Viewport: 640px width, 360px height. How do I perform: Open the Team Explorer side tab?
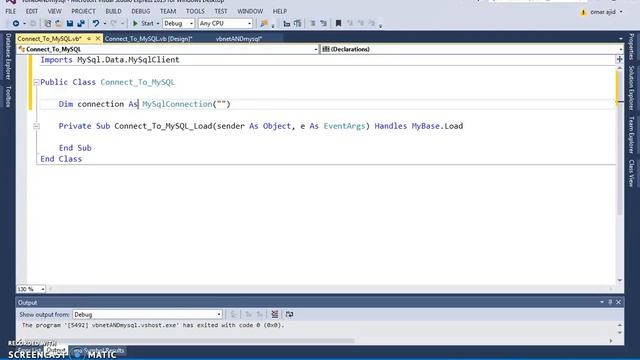pyautogui.click(x=631, y=135)
